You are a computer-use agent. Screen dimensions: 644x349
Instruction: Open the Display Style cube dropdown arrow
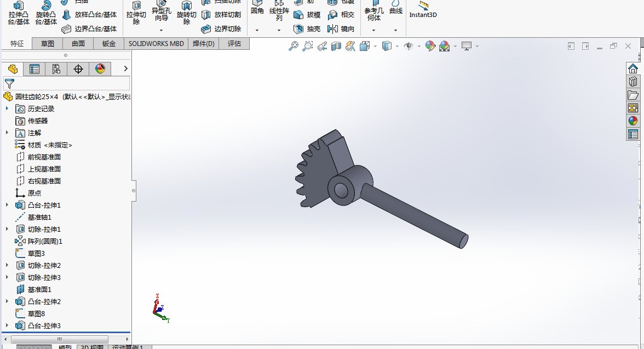tap(397, 46)
